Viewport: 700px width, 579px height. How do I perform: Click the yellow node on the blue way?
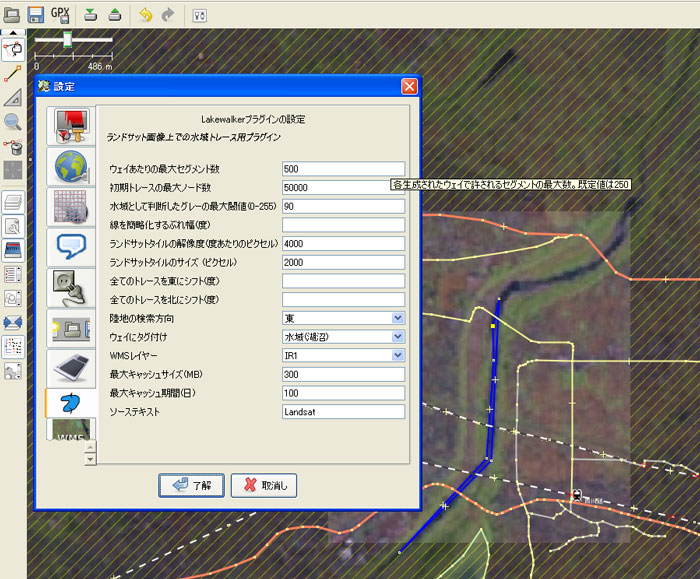click(x=493, y=326)
